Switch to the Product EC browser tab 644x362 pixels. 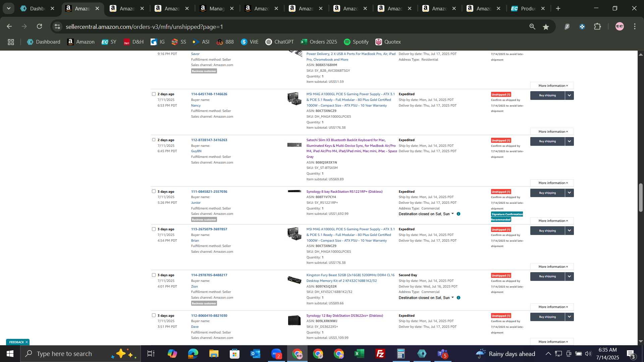(x=528, y=9)
